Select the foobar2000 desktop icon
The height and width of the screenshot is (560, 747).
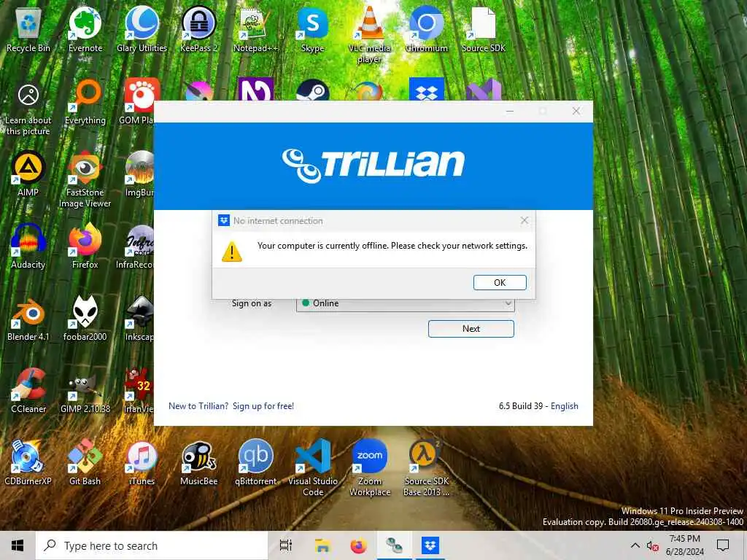click(x=85, y=319)
